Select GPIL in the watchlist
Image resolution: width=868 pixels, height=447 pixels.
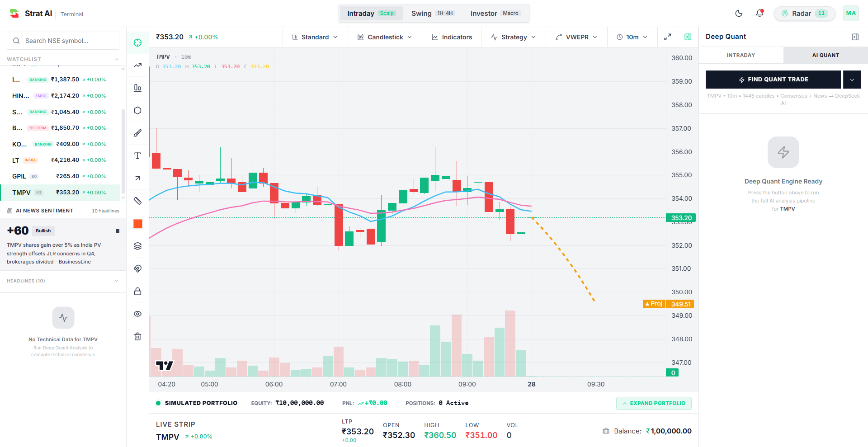point(60,176)
